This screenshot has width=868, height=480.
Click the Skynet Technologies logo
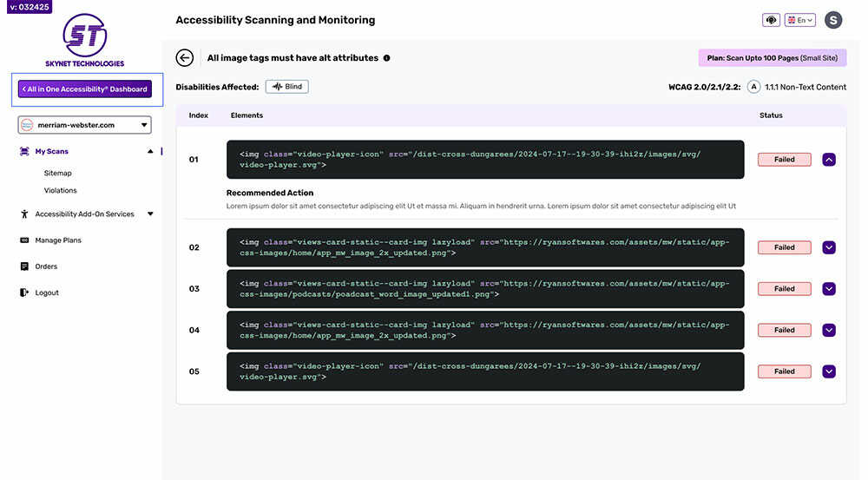(85, 40)
